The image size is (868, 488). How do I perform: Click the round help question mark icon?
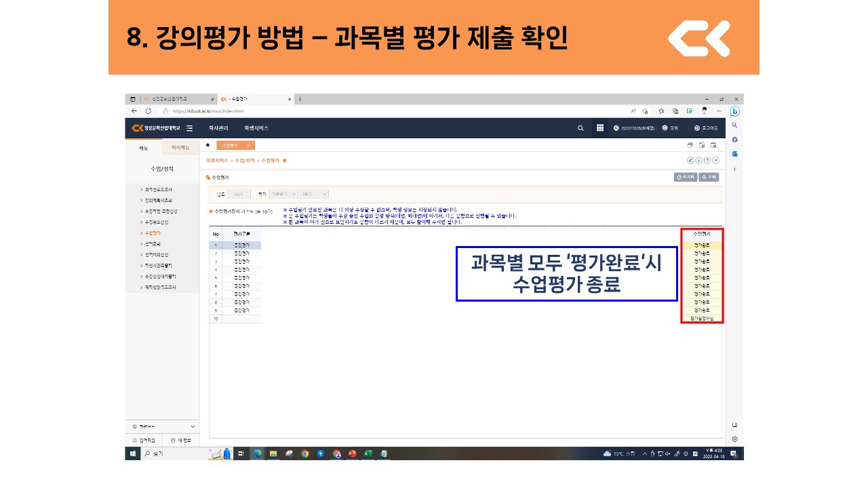[707, 161]
